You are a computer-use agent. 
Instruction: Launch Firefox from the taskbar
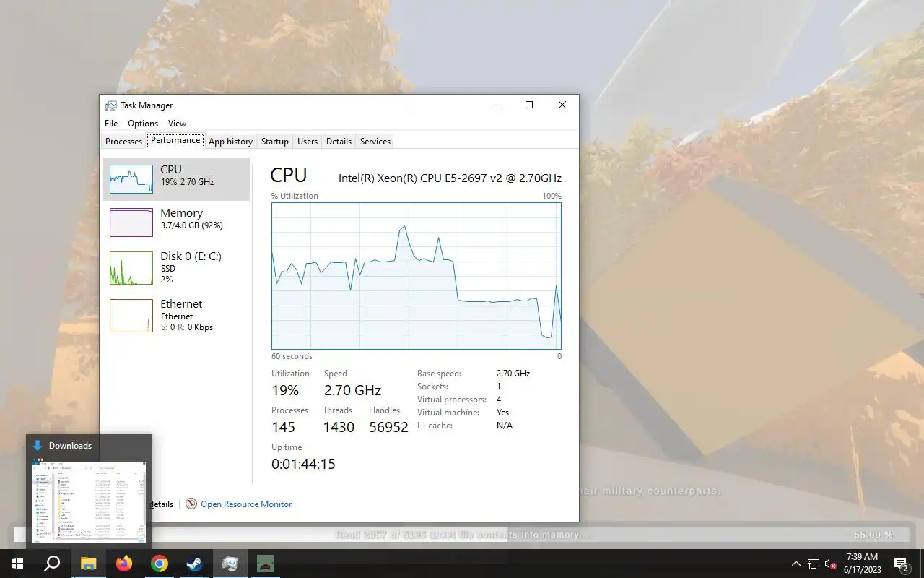[124, 564]
